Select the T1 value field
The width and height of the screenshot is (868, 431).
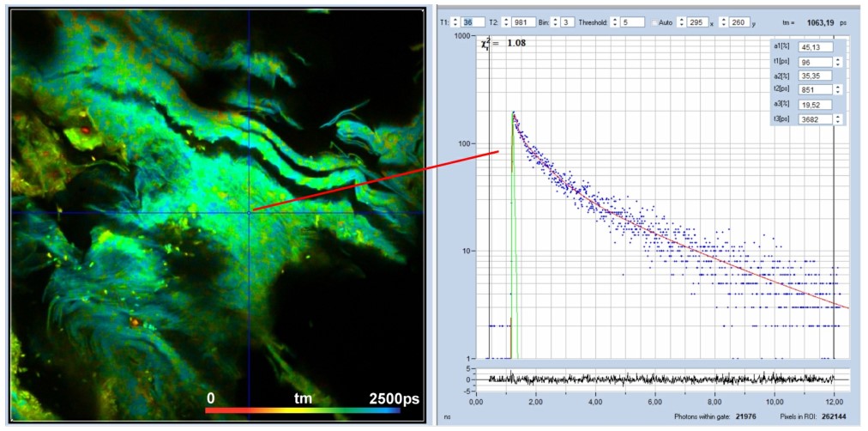click(473, 21)
